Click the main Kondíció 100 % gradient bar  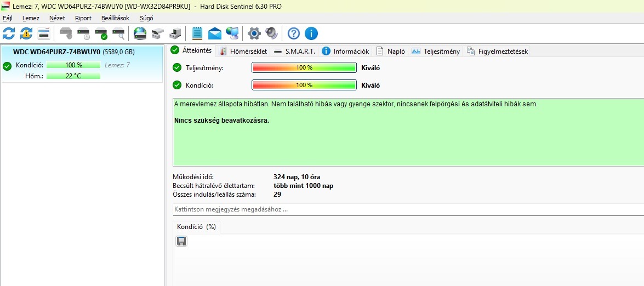pyautogui.click(x=304, y=85)
